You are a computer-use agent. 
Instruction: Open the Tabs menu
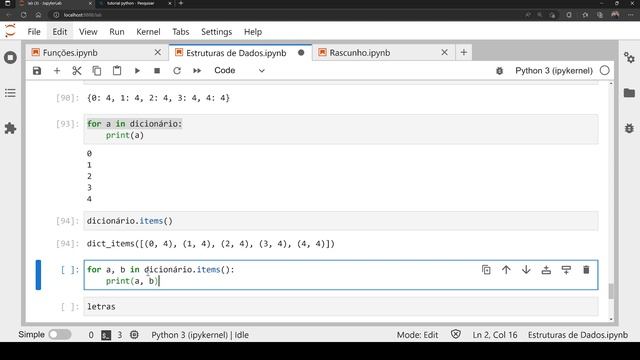(x=180, y=32)
